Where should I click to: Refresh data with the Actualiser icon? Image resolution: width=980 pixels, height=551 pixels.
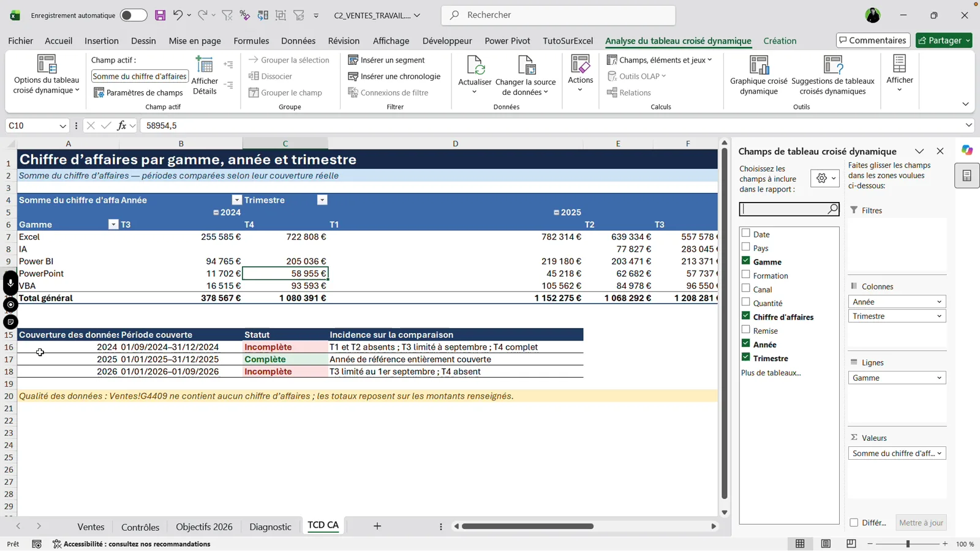(x=475, y=64)
